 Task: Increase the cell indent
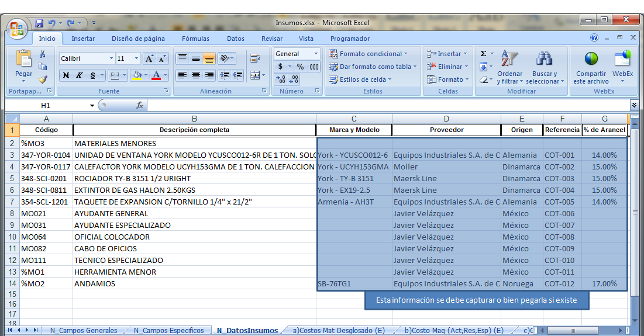coord(238,75)
